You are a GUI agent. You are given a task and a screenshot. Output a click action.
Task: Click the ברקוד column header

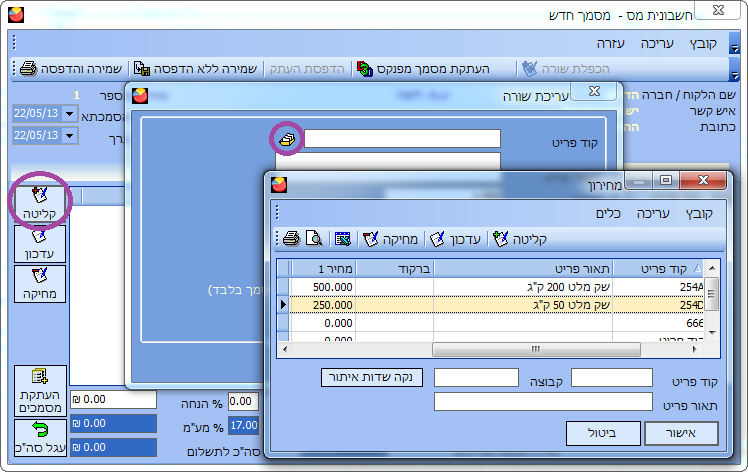pos(395,269)
